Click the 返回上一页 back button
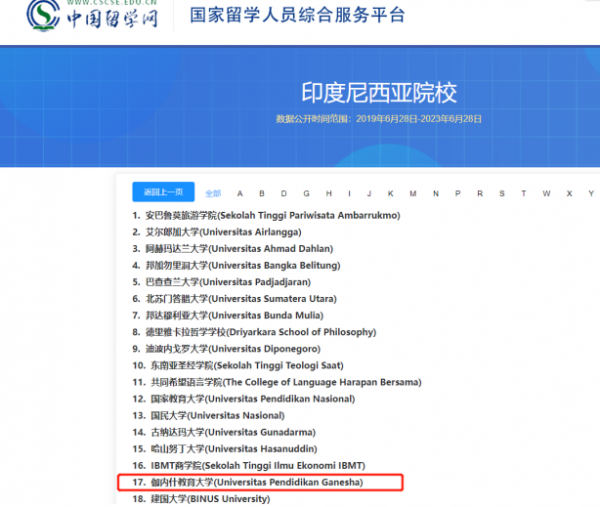 [163, 193]
